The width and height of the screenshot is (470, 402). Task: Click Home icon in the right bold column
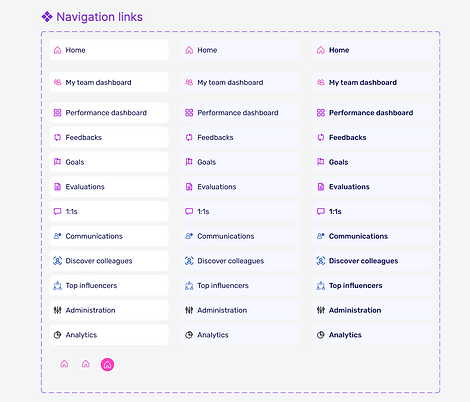(x=321, y=50)
